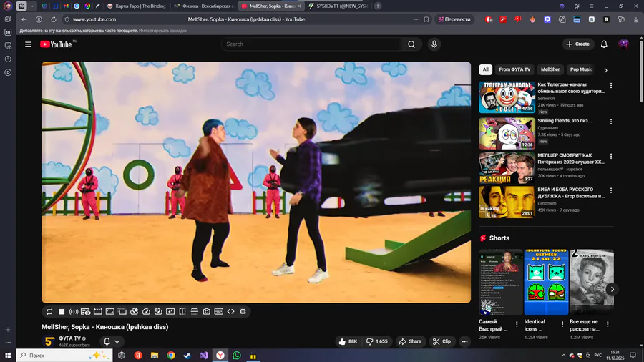Go to YouTube home via logo
Viewport: 644px width, 362px height.
click(57, 44)
